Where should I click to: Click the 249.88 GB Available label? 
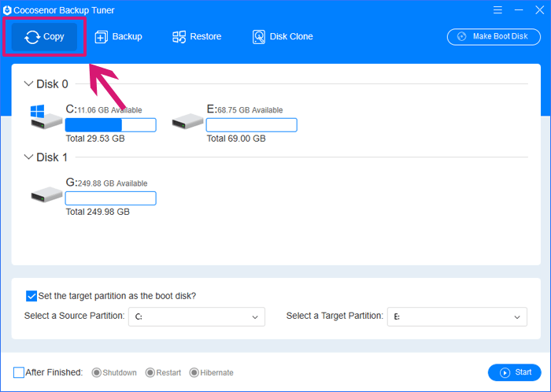pos(113,183)
